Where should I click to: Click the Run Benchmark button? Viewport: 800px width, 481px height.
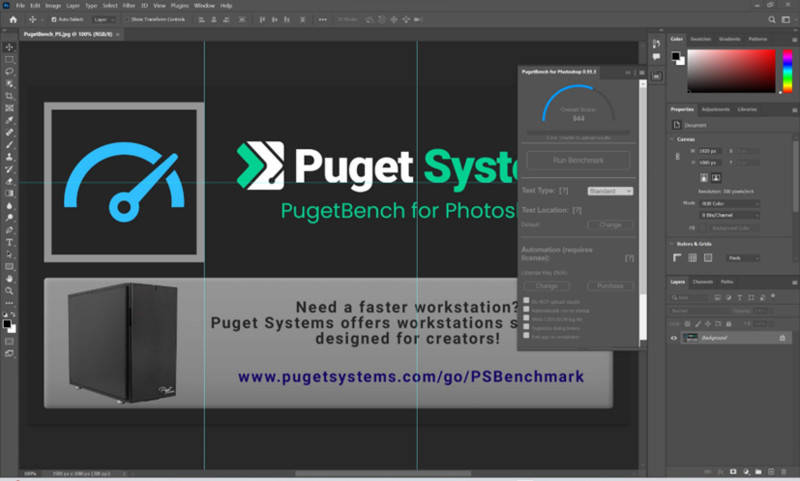[578, 160]
